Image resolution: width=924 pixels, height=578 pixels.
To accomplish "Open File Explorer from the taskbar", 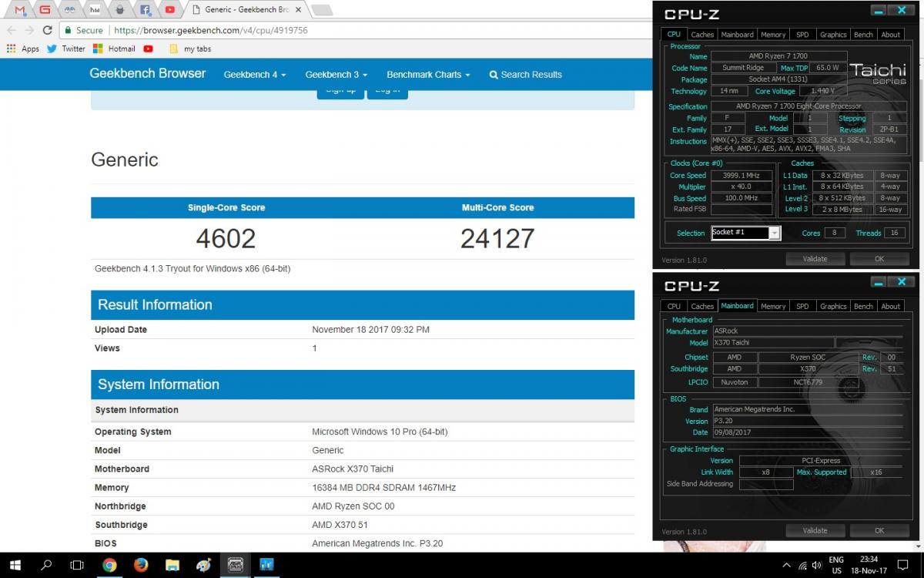I will click(x=172, y=565).
